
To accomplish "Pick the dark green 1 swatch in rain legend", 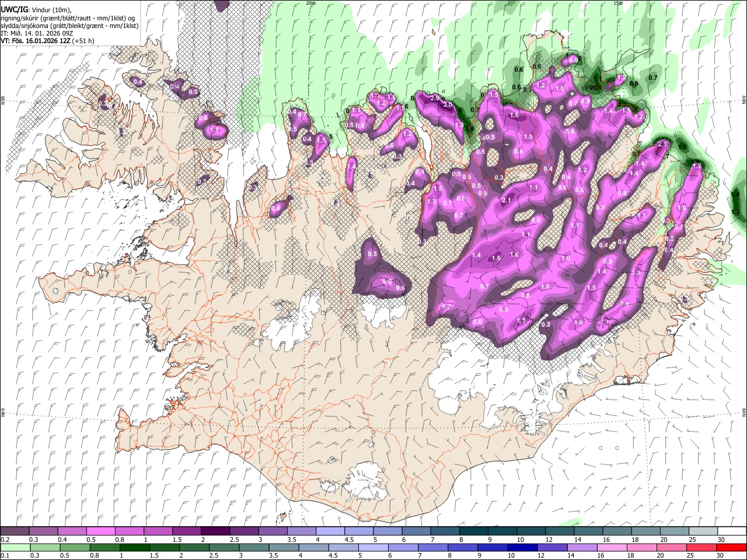I will click(135, 547).
